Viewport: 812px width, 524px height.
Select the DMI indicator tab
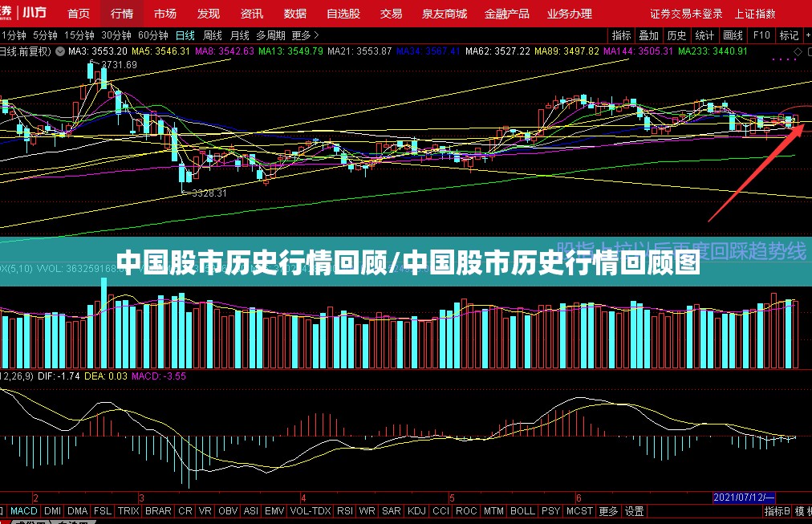(52, 511)
